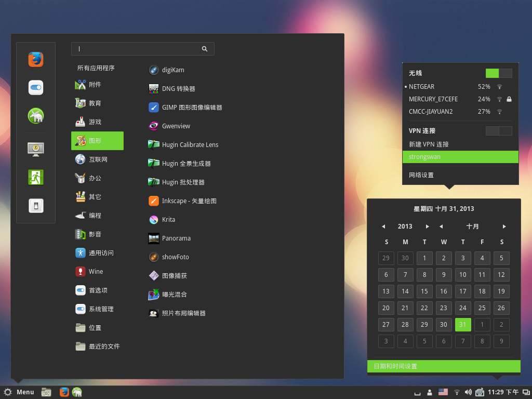Select the highlighted 图形 category

[97, 140]
